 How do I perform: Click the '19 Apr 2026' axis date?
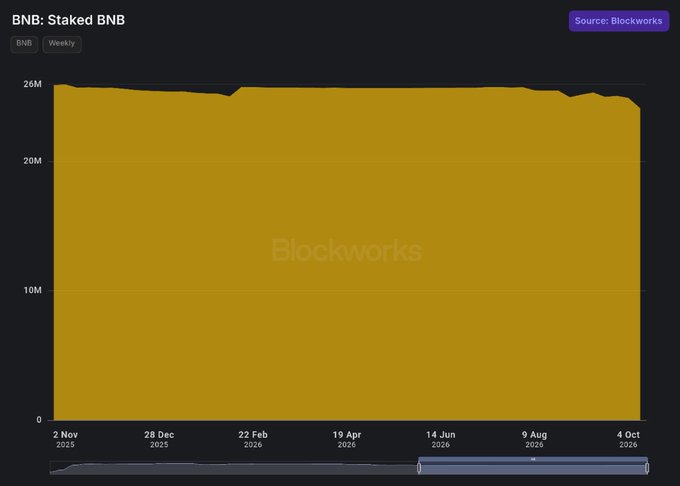pos(347,439)
